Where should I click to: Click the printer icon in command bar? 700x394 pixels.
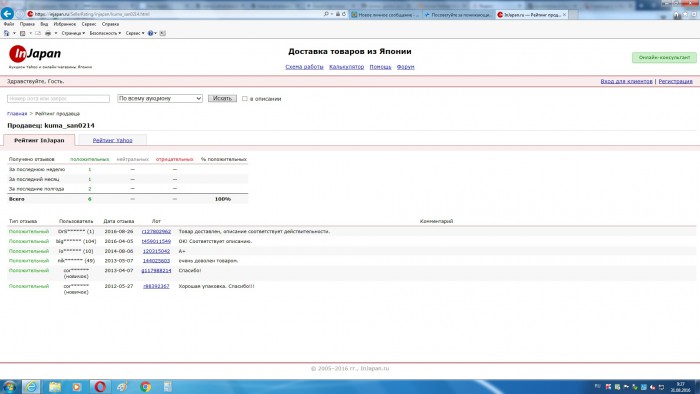click(x=48, y=33)
